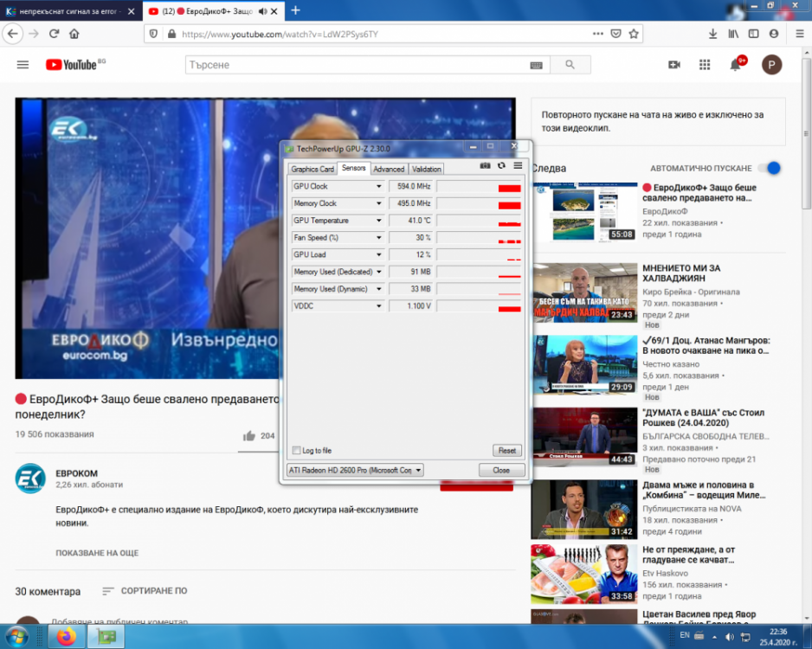The width and height of the screenshot is (812, 649).
Task: Open the GPU Temperature sensor dropdown
Action: click(x=379, y=221)
